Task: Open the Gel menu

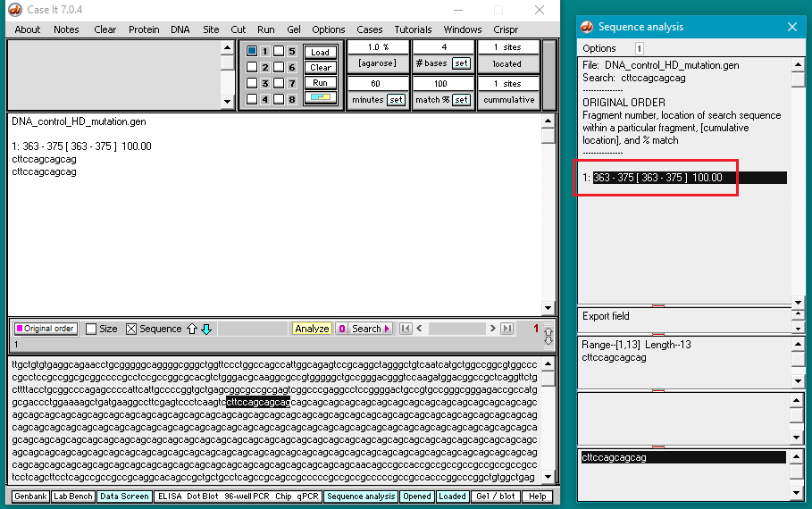Action: pos(294,29)
